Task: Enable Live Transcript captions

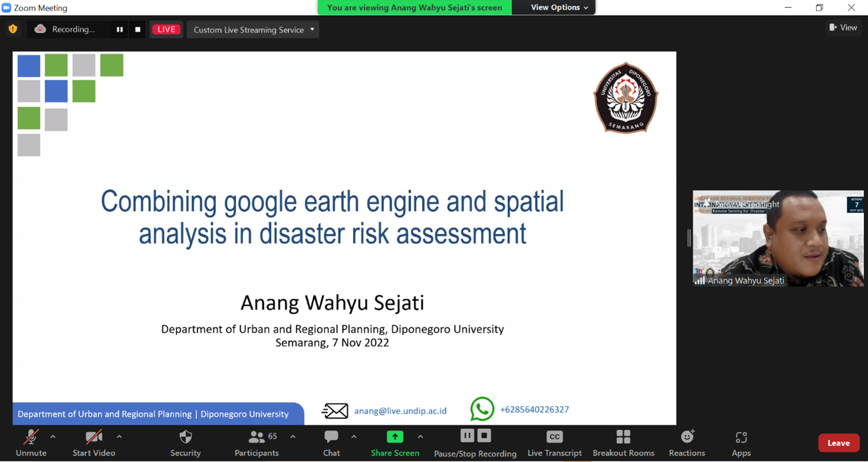Action: point(554,443)
